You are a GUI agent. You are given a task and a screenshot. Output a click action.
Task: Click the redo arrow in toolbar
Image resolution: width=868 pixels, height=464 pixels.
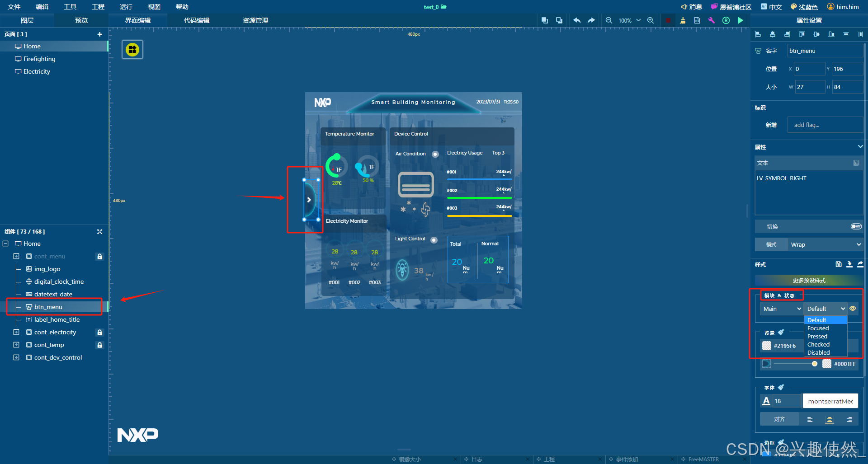tap(591, 20)
